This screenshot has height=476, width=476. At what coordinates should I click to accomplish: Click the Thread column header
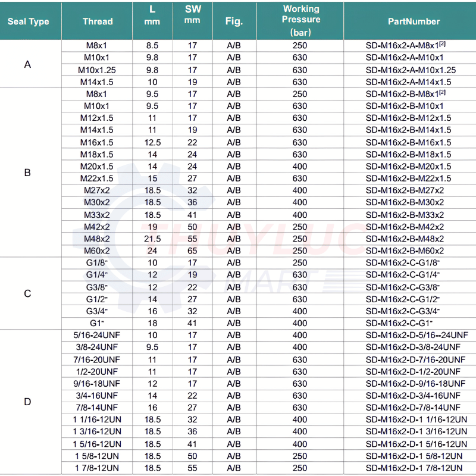(98, 21)
